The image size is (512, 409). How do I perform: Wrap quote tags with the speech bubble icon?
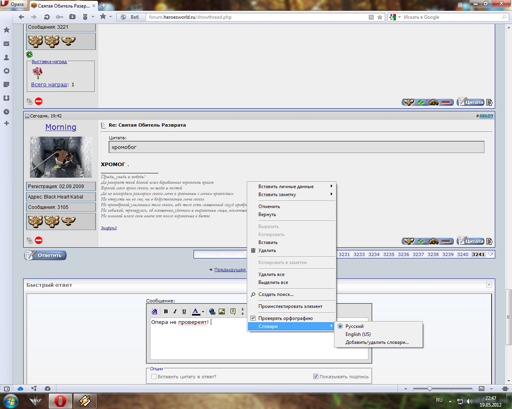(x=233, y=311)
